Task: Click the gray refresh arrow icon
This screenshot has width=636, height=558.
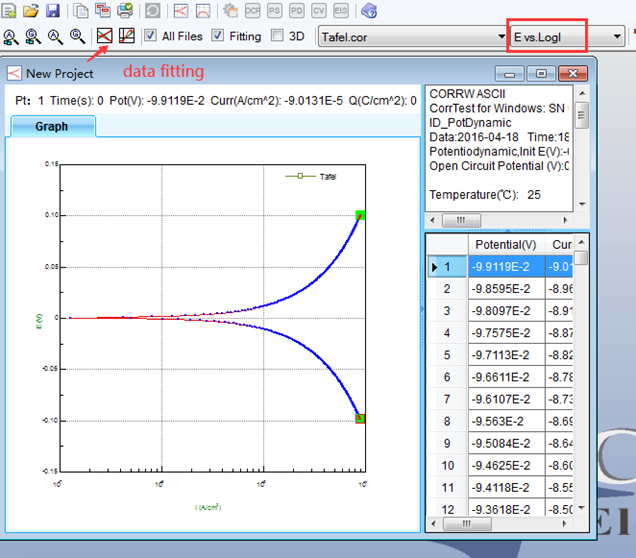Action: pyautogui.click(x=153, y=11)
